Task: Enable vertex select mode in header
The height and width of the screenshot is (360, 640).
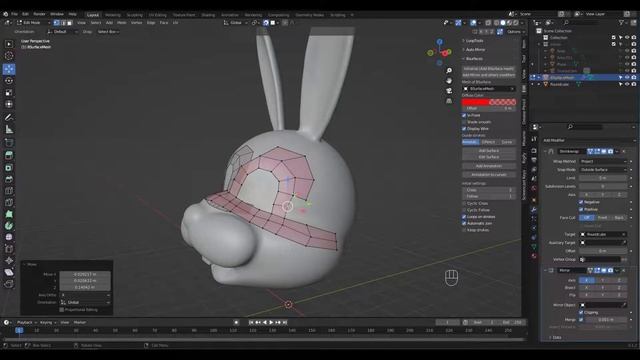Action: pos(57,23)
